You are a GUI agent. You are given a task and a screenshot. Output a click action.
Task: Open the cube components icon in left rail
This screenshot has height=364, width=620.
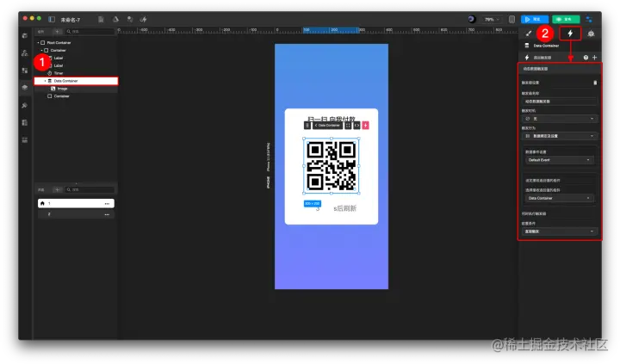tap(25, 35)
